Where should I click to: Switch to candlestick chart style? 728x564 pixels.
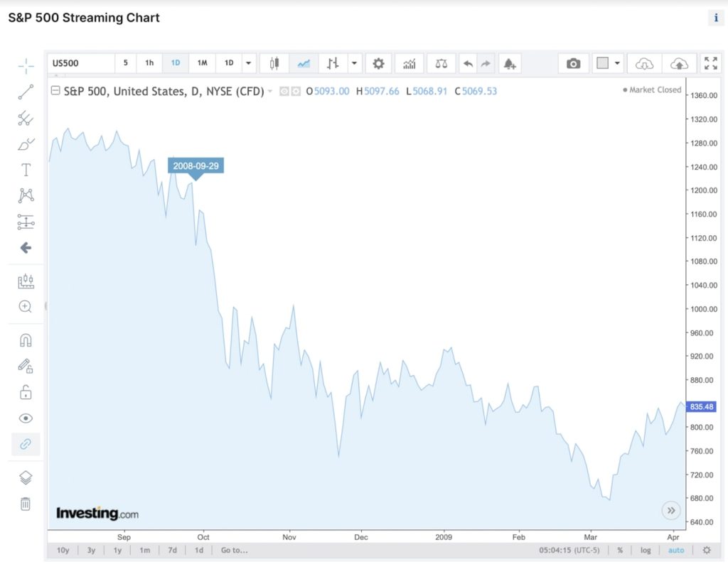pos(274,63)
